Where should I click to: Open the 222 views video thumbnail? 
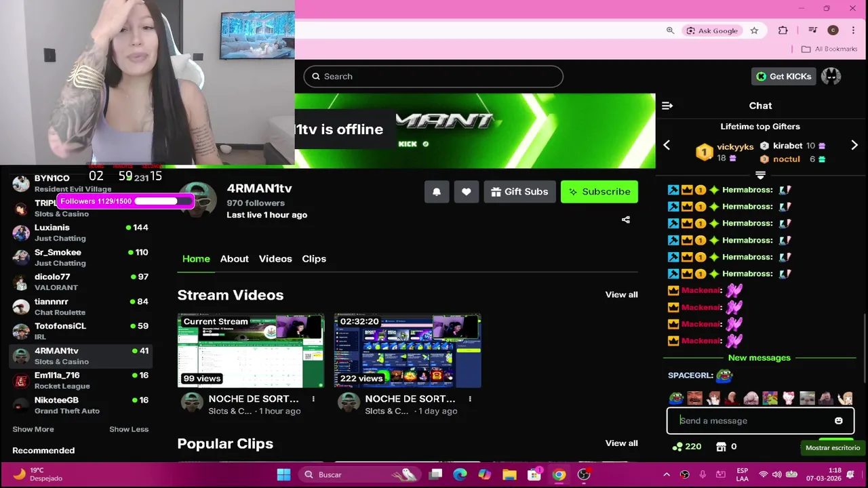(408, 350)
